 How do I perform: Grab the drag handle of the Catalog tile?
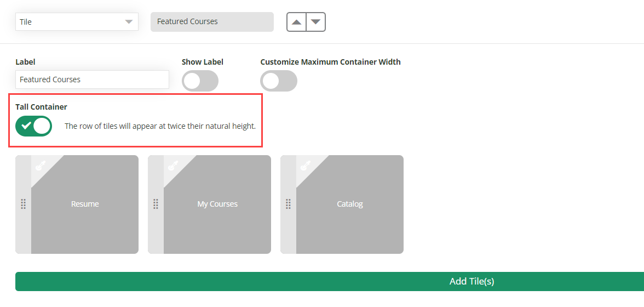coord(288,204)
